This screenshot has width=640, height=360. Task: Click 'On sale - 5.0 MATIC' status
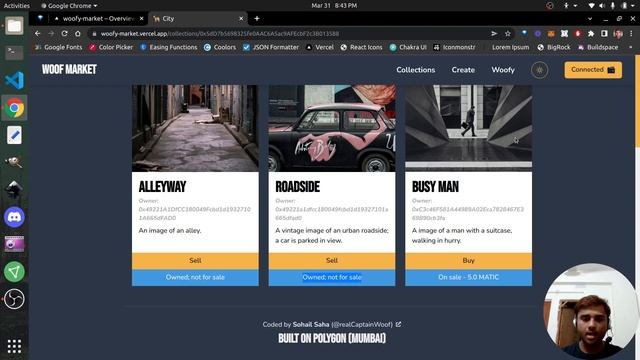[469, 277]
